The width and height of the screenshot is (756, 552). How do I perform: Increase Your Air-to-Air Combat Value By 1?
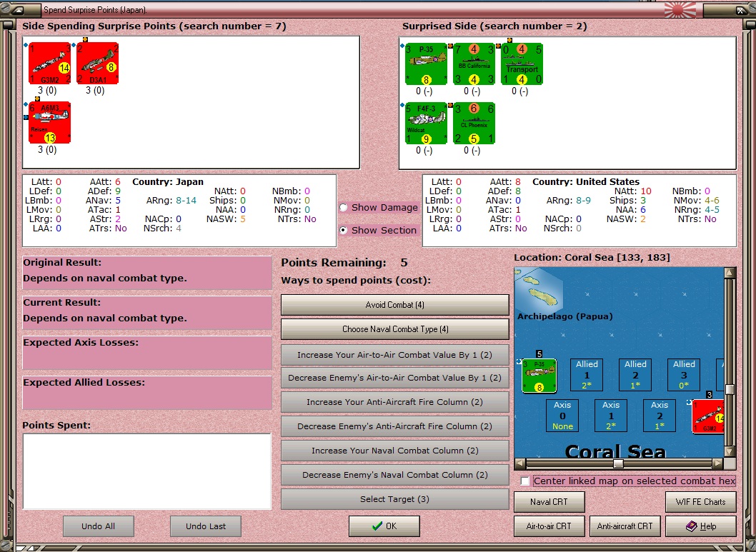coord(395,355)
